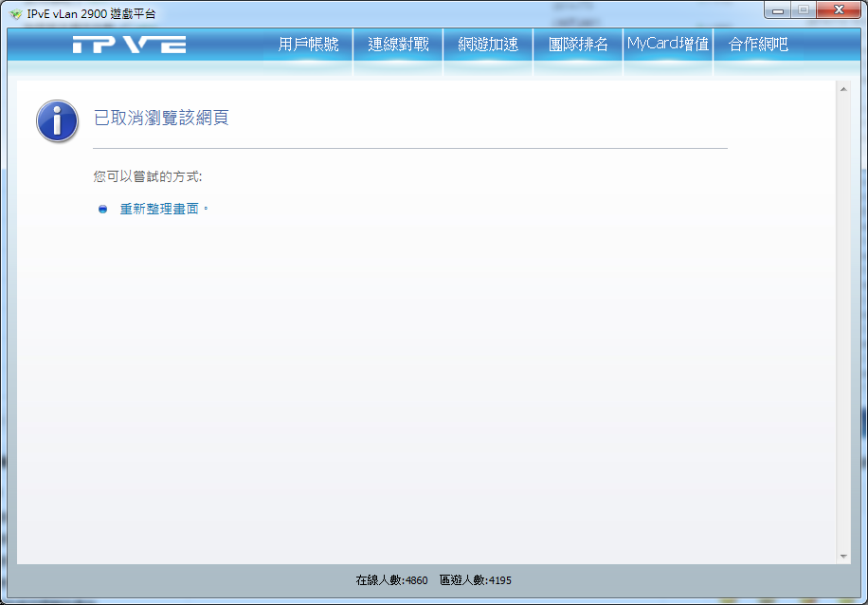This screenshot has width=868, height=605.
Task: View the 合作網吧 tab
Action: (x=758, y=45)
